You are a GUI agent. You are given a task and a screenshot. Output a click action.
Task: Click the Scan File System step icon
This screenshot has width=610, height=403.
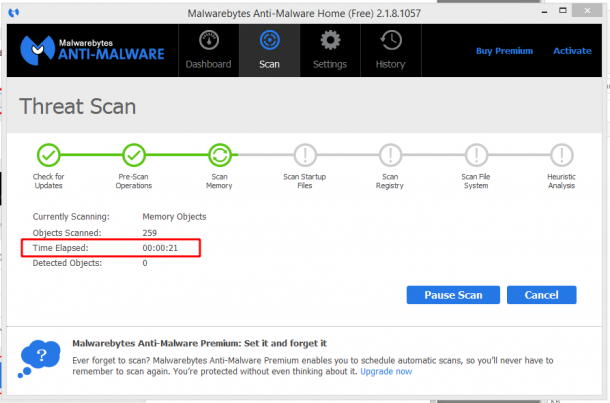click(476, 155)
